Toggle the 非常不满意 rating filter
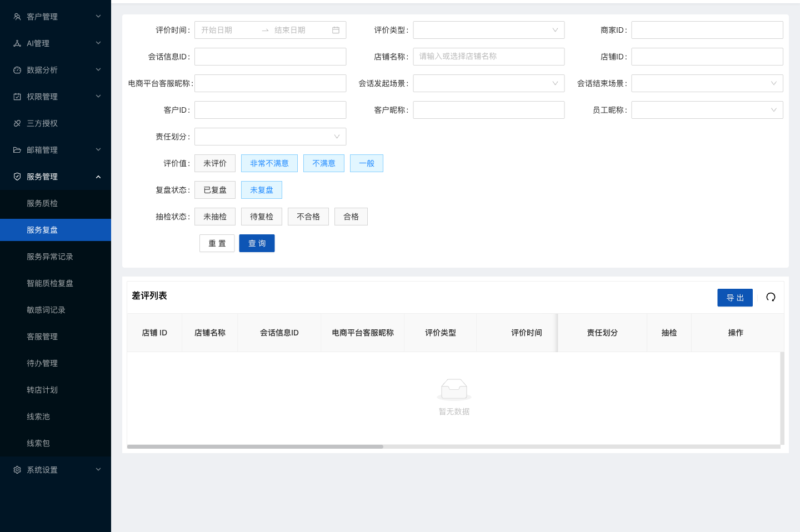This screenshot has height=532, width=800. point(269,163)
